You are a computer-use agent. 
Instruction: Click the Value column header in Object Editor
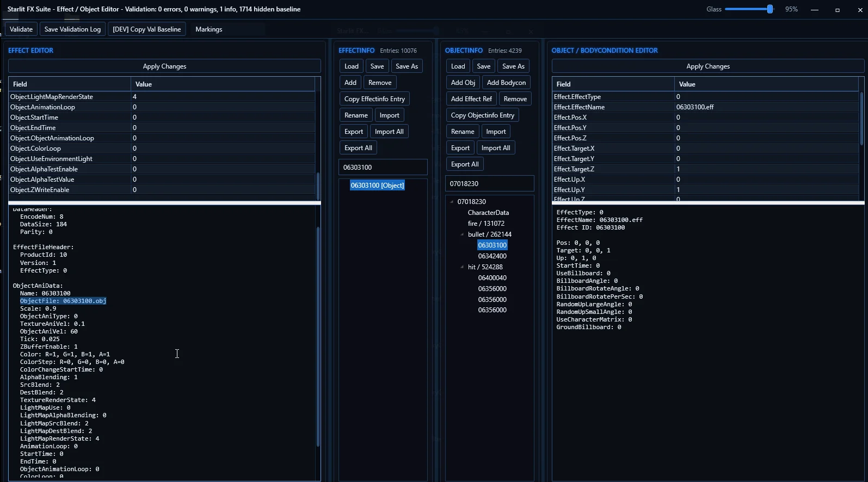pos(766,84)
